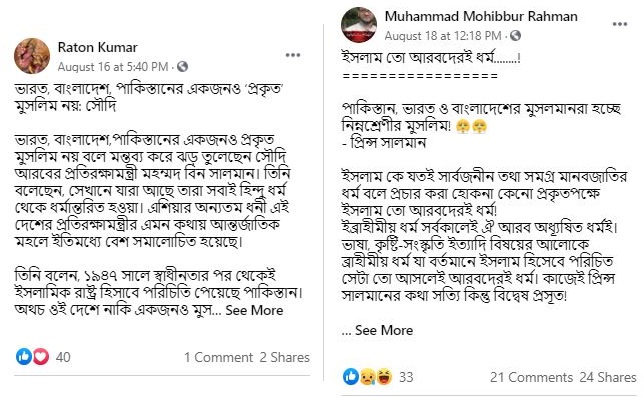View the 21 Comments on Mohibbur Rahman's post
This screenshot has width=644, height=403.
click(x=529, y=377)
